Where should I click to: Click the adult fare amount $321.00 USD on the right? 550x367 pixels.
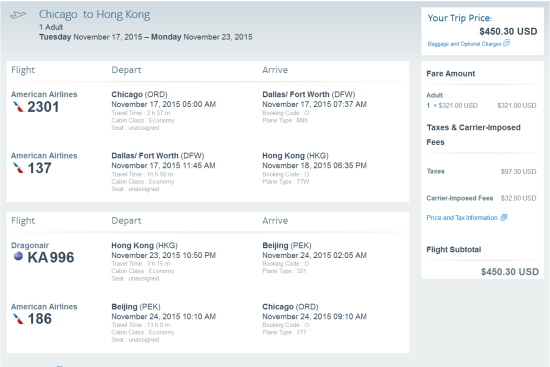[516, 106]
